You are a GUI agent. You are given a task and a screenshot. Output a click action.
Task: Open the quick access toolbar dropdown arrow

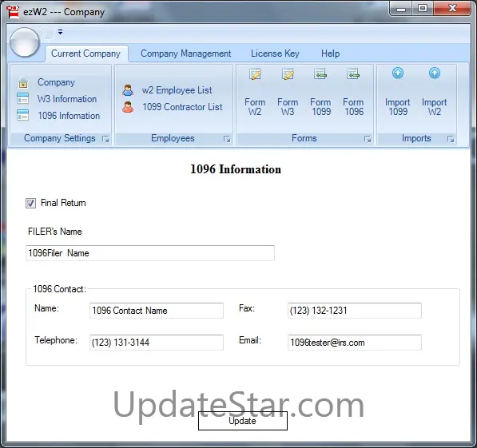pos(60,32)
